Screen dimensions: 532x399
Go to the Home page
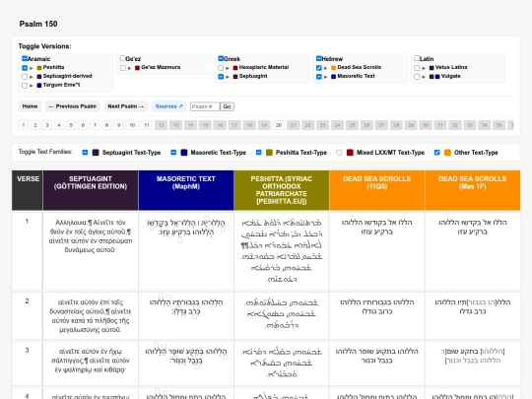(x=30, y=106)
